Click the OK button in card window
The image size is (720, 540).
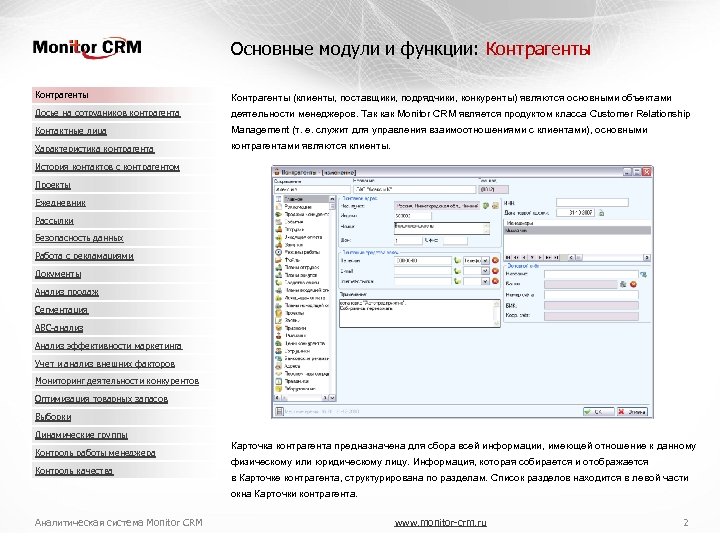598,412
